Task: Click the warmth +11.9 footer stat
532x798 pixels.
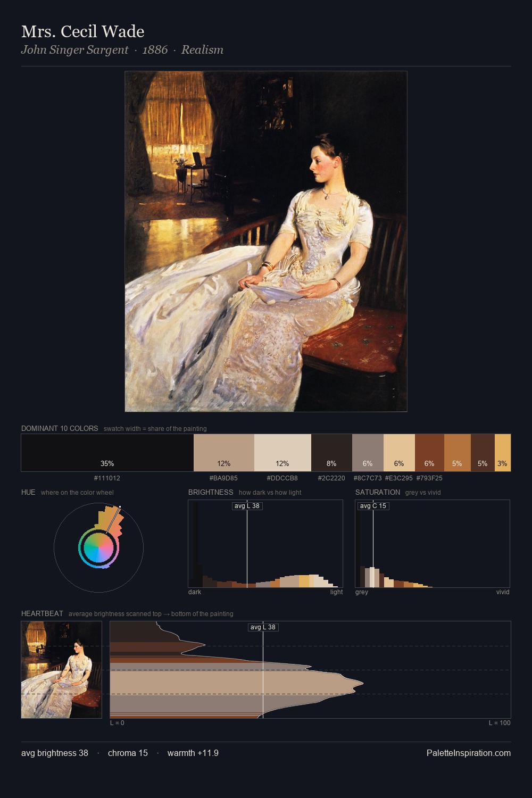Action: point(193,753)
